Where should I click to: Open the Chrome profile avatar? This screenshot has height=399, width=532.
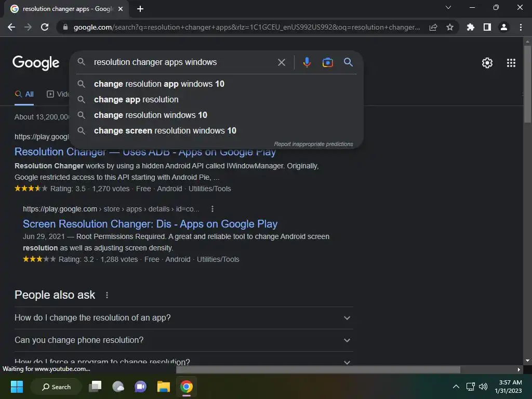click(504, 27)
